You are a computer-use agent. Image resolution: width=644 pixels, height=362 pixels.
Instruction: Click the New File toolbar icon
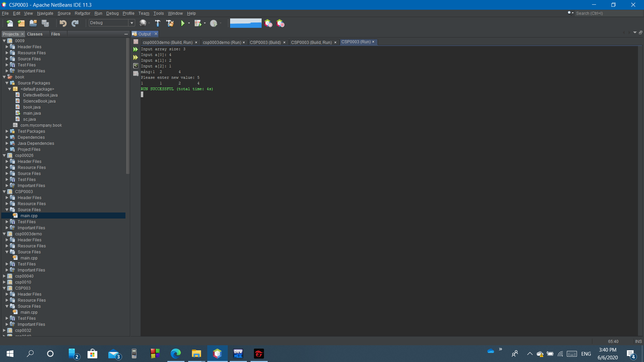click(10, 23)
